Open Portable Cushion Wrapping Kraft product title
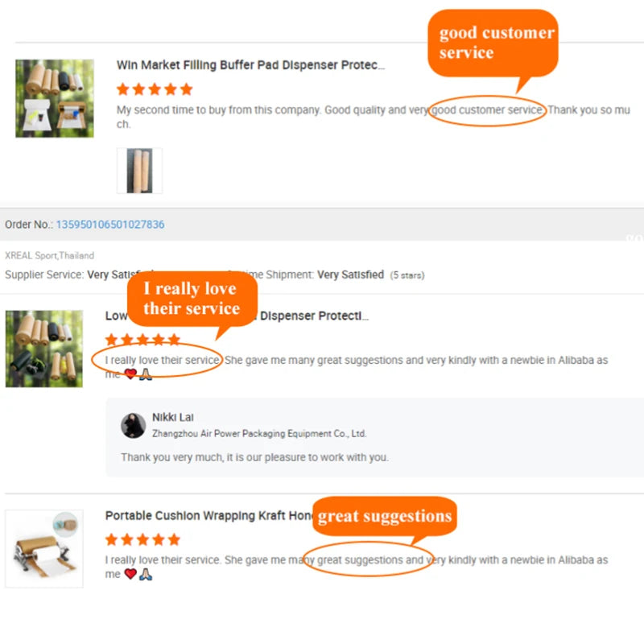 209,516
